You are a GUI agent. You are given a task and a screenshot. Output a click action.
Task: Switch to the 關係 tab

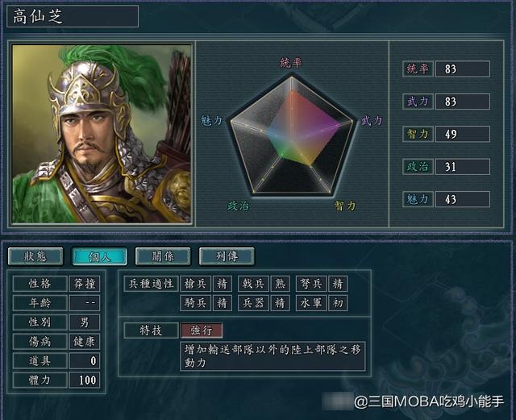click(163, 256)
